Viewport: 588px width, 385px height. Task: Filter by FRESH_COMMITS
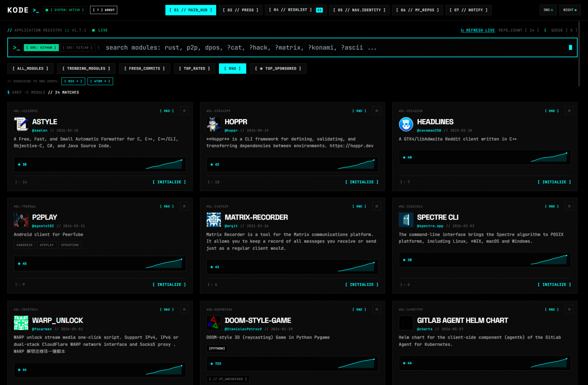tap(145, 69)
